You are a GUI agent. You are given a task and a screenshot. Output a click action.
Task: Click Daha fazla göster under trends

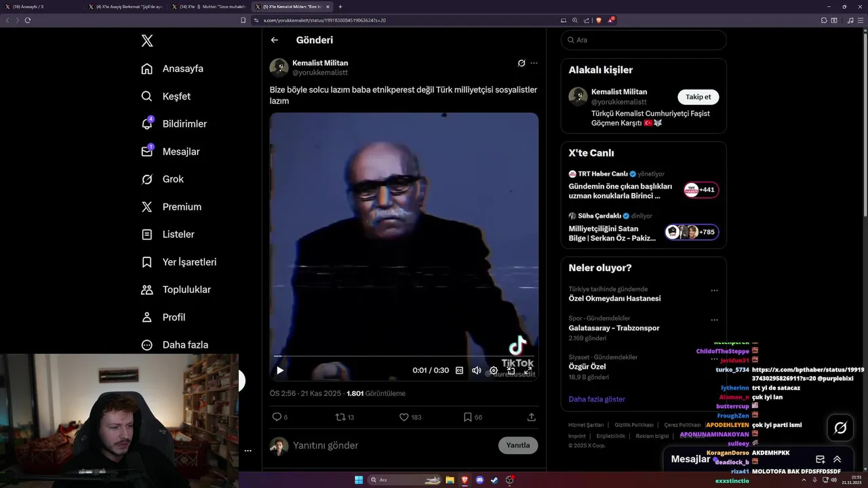[x=597, y=399]
